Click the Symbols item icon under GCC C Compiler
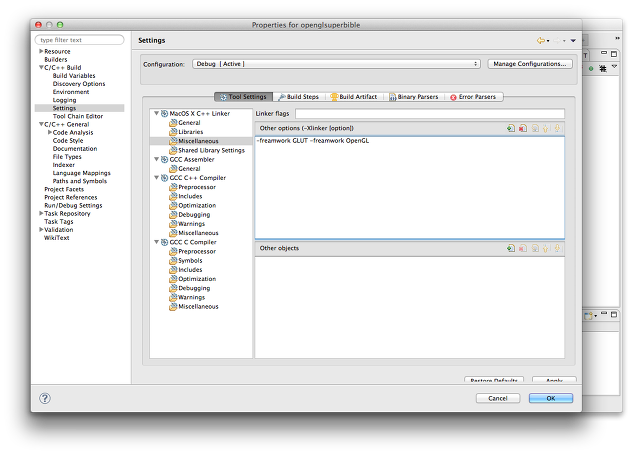This screenshot has height=455, width=630. tap(173, 260)
